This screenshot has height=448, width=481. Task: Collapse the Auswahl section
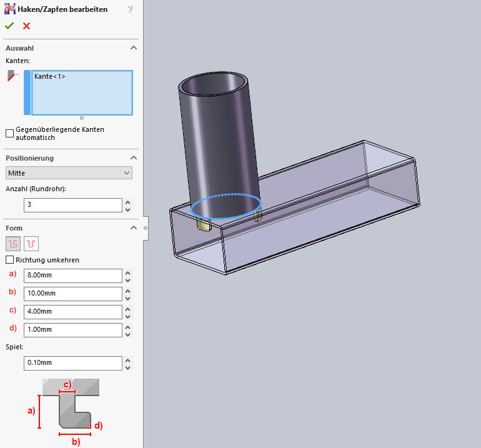133,48
